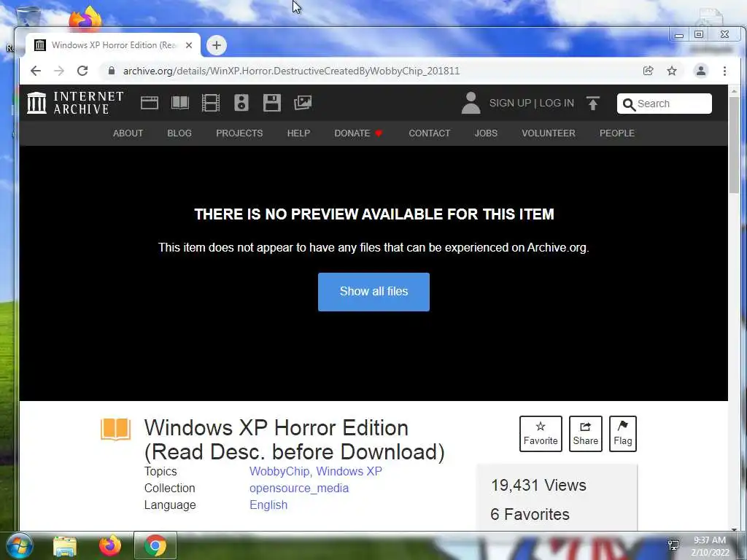Viewport: 747px width, 560px height.
Task: Click Chrome icon in the taskbar
Action: coord(155,545)
